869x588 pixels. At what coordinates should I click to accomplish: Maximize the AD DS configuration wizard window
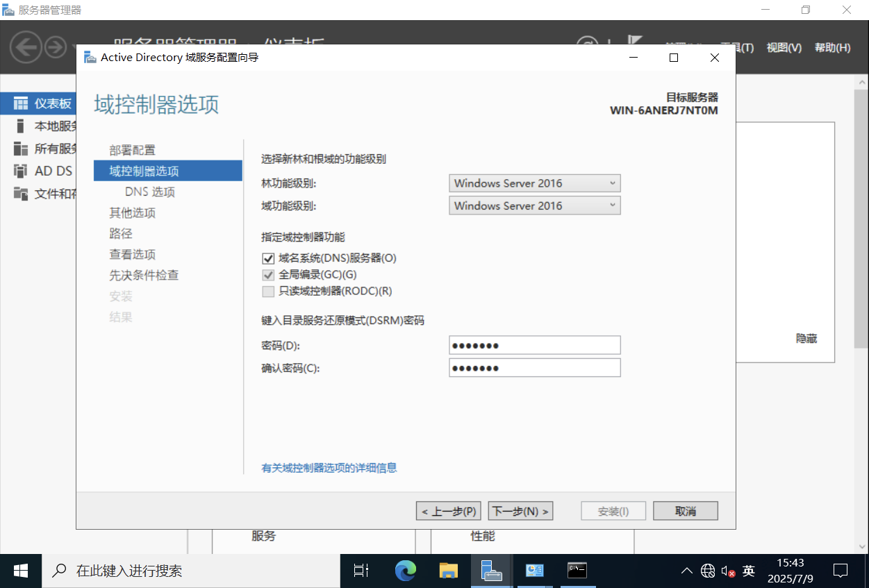[x=673, y=58]
